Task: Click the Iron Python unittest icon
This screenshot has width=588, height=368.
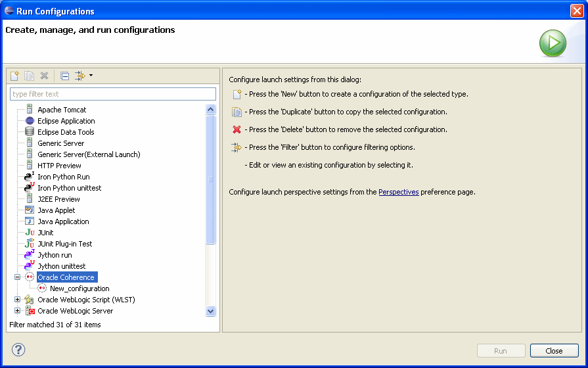Action: point(30,187)
